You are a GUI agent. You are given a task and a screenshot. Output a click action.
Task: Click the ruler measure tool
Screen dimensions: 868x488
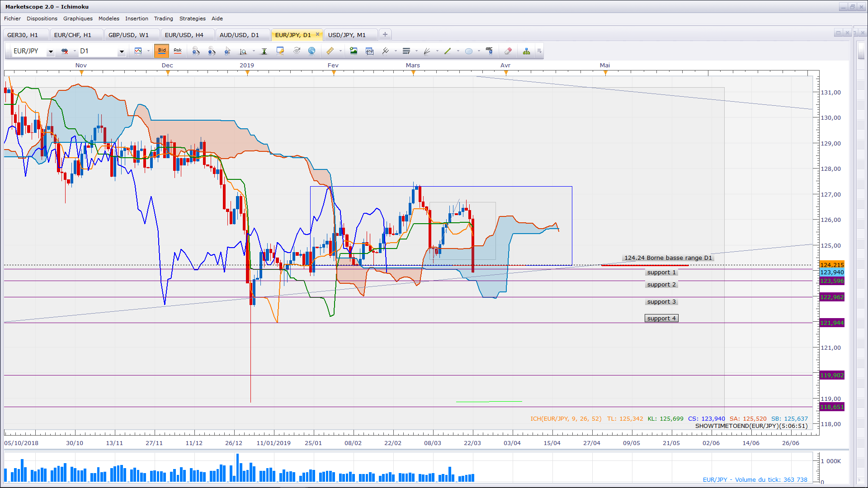pyautogui.click(x=330, y=51)
